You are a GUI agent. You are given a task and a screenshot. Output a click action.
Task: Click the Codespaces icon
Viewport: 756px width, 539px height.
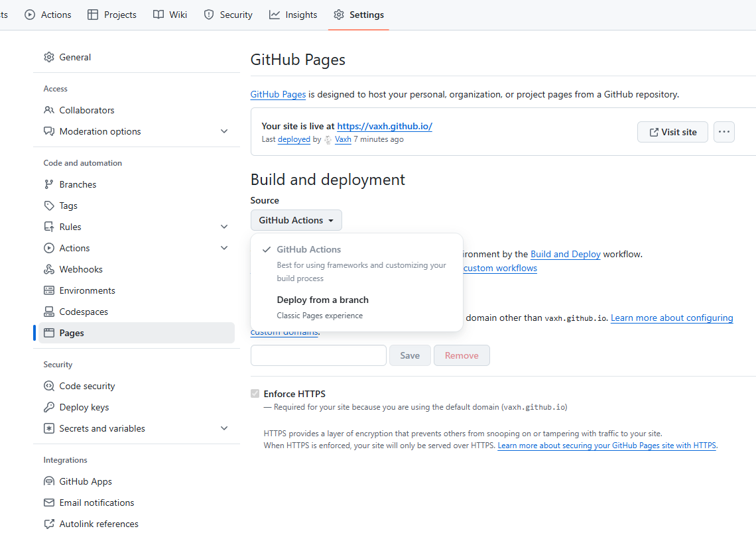point(48,312)
